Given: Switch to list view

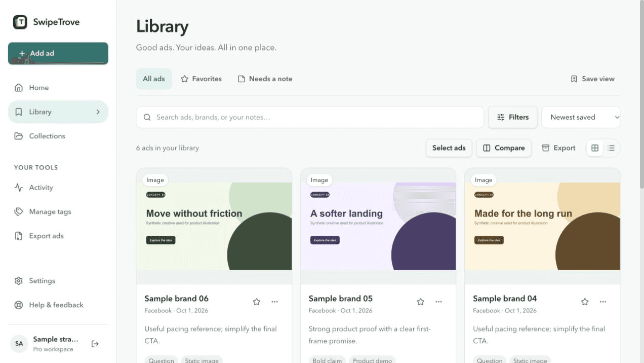Looking at the screenshot, I should [x=611, y=148].
